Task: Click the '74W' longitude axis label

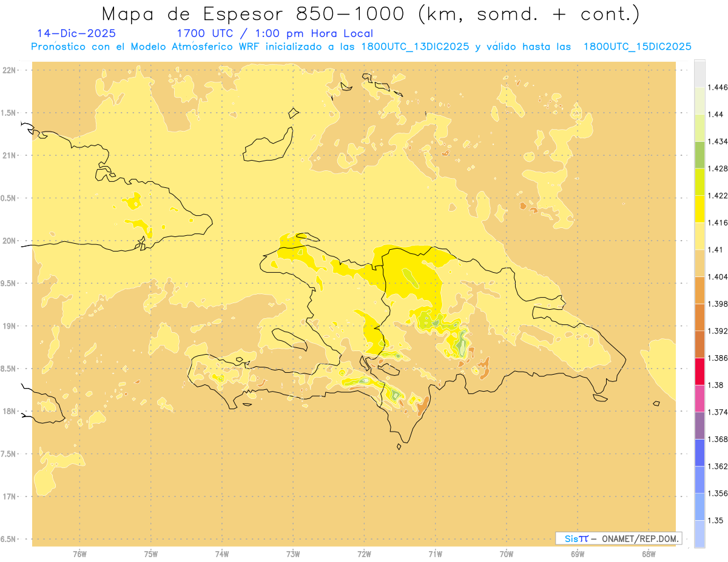Action: pyautogui.click(x=221, y=555)
